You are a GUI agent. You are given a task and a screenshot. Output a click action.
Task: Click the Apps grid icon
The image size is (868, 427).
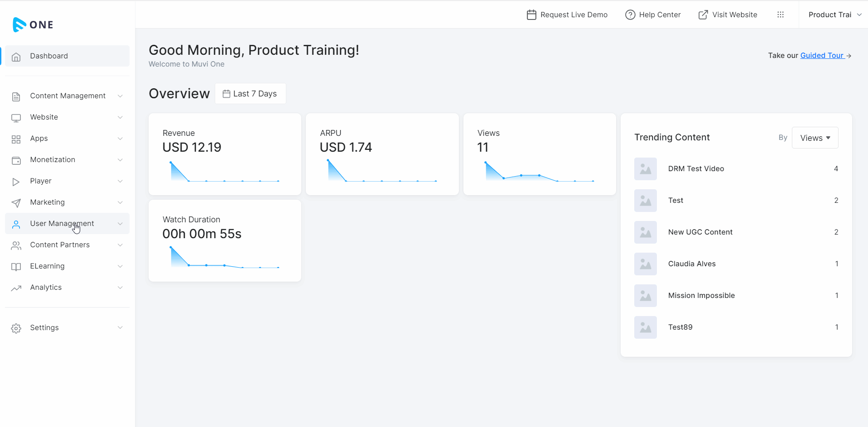click(x=16, y=139)
